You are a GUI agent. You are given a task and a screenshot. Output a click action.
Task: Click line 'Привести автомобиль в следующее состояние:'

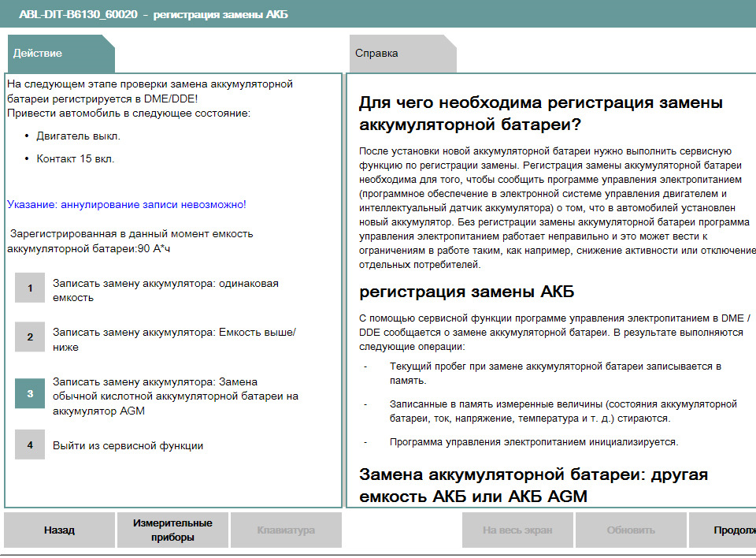pyautogui.click(x=128, y=113)
